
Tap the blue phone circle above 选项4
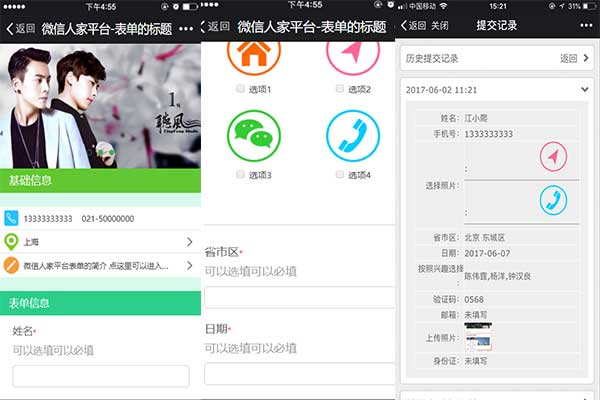[x=353, y=136]
